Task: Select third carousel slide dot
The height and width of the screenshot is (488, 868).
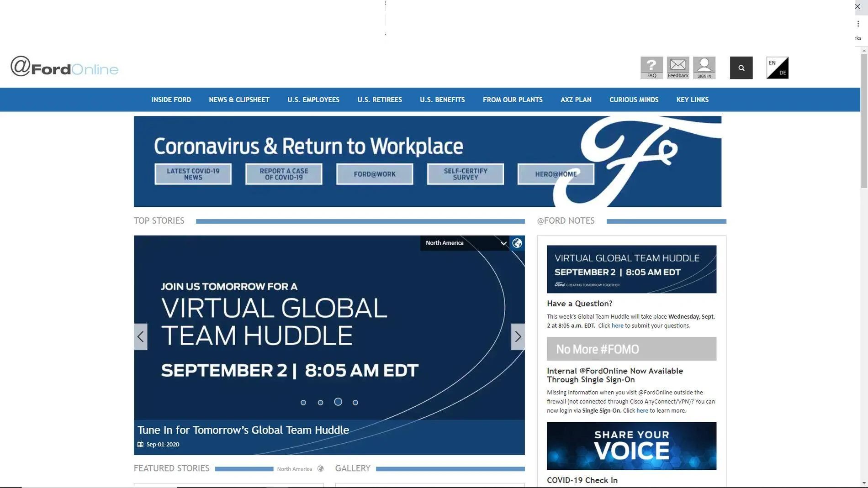Action: pos(338,402)
